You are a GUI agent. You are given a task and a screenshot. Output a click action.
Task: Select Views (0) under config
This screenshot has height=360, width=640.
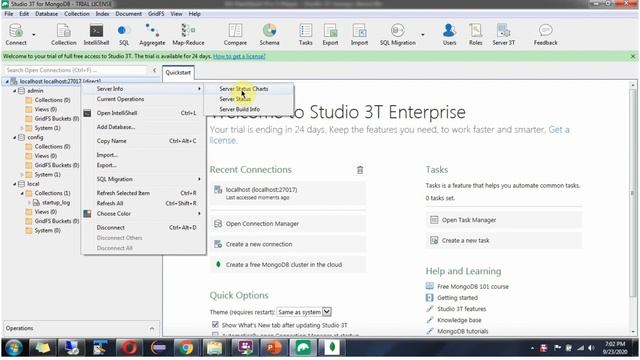[x=46, y=156]
